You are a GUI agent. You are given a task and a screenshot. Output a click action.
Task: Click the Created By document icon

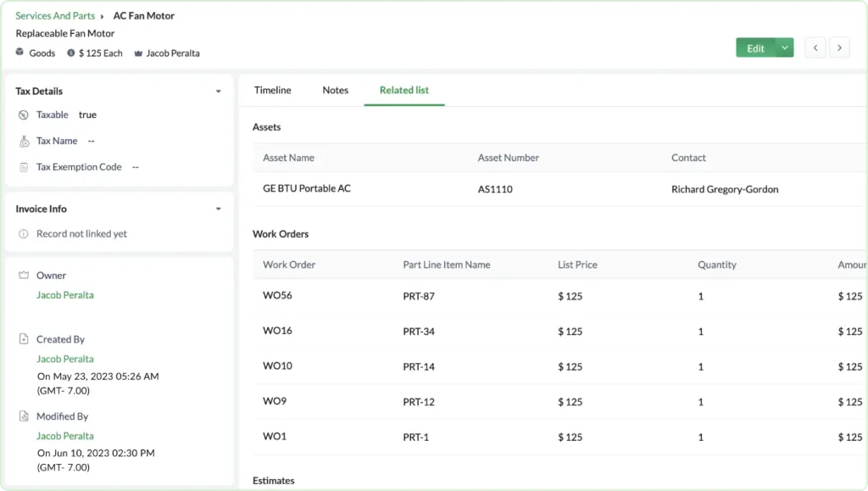pyautogui.click(x=24, y=339)
